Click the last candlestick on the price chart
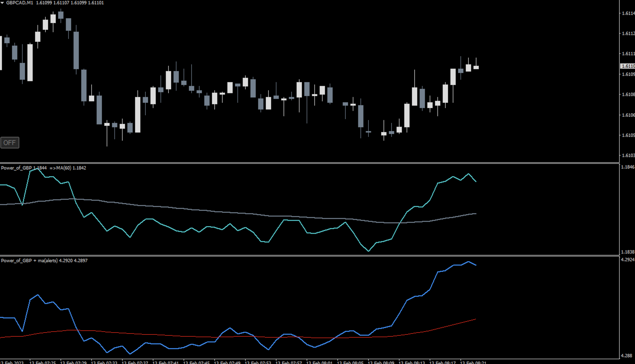The height and width of the screenshot is (364, 635). coord(476,67)
